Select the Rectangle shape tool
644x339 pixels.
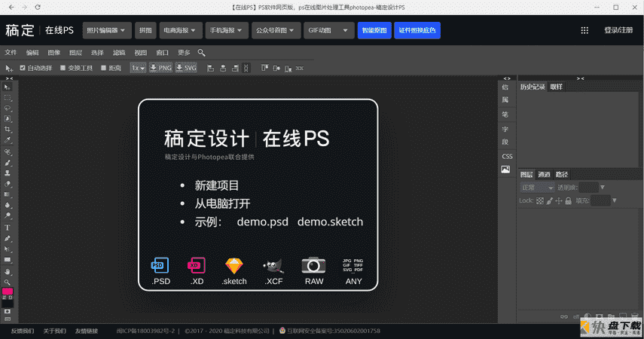[x=8, y=260]
